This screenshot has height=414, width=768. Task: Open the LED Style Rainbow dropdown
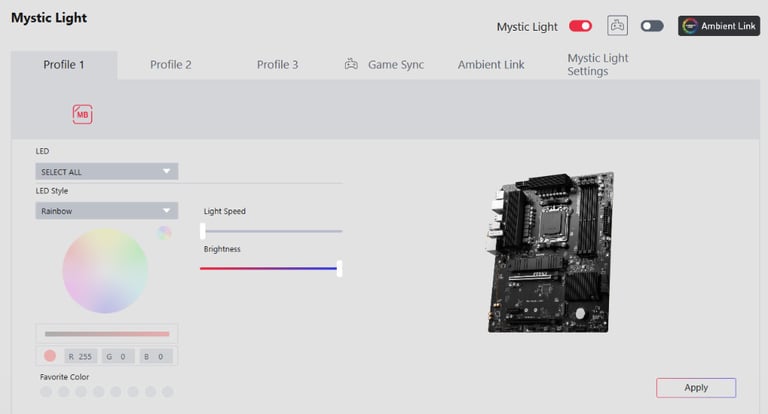click(x=107, y=211)
